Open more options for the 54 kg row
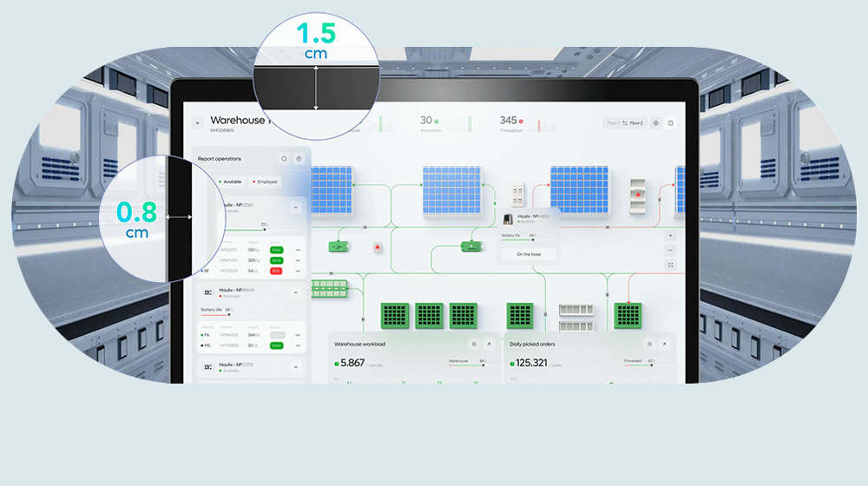The width and height of the screenshot is (868, 486). [298, 271]
